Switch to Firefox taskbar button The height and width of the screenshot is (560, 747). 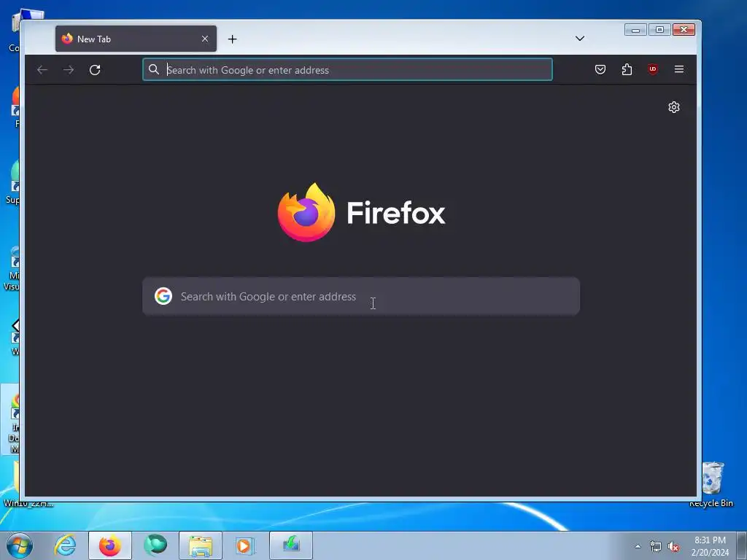(110, 545)
